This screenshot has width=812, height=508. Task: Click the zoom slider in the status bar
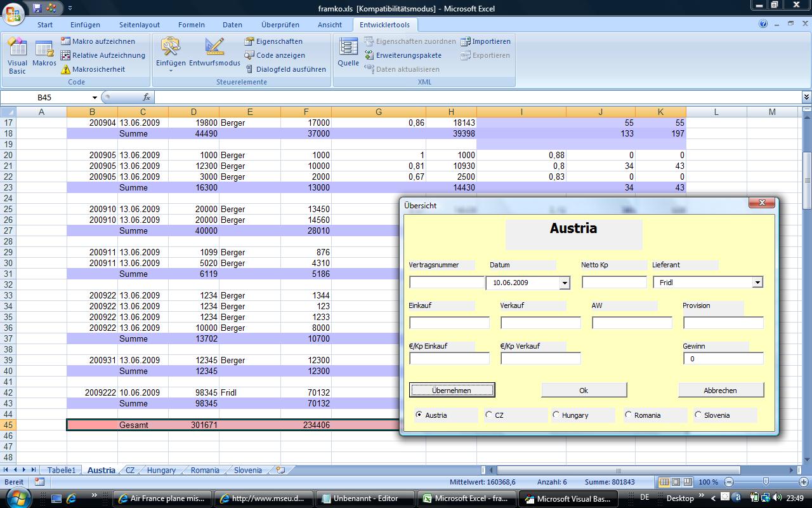point(766,482)
